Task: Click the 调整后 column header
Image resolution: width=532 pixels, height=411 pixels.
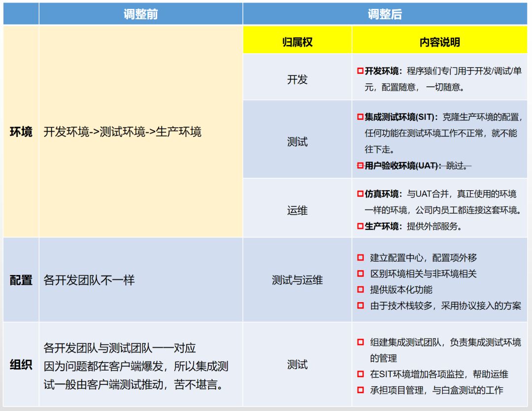Action: point(385,14)
